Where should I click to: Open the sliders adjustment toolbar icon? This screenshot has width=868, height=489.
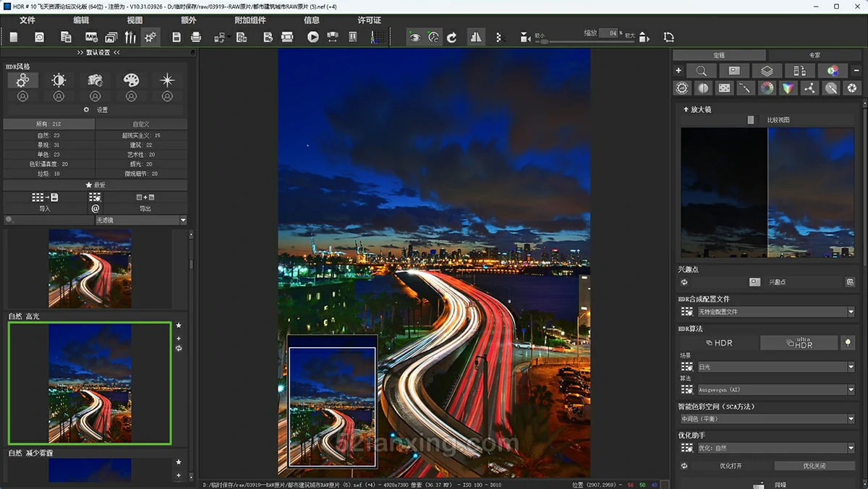130,37
